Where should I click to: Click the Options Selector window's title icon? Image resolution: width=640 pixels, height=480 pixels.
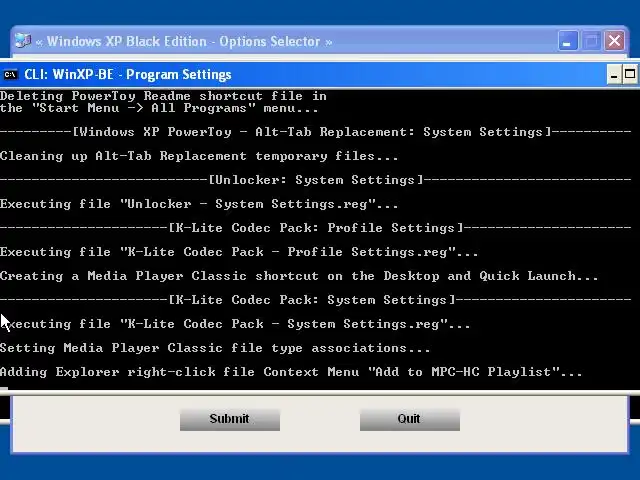click(23, 41)
